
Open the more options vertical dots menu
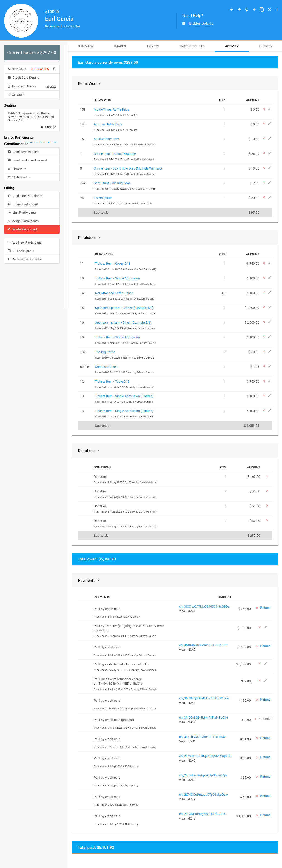[x=277, y=10]
